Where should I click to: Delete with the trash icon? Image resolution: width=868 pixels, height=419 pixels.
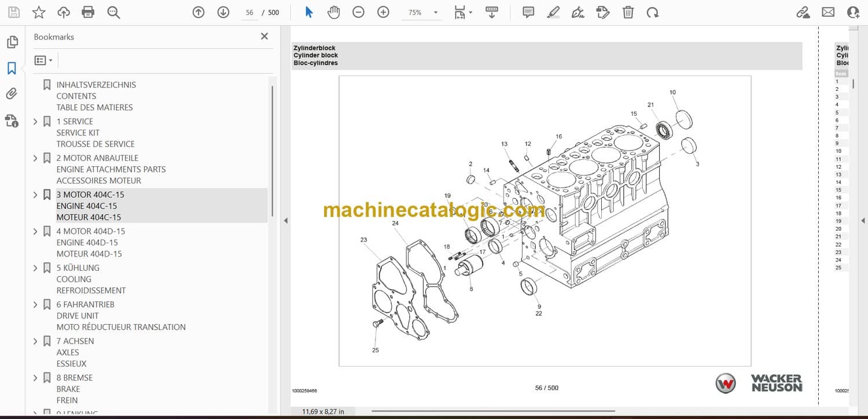(x=628, y=12)
